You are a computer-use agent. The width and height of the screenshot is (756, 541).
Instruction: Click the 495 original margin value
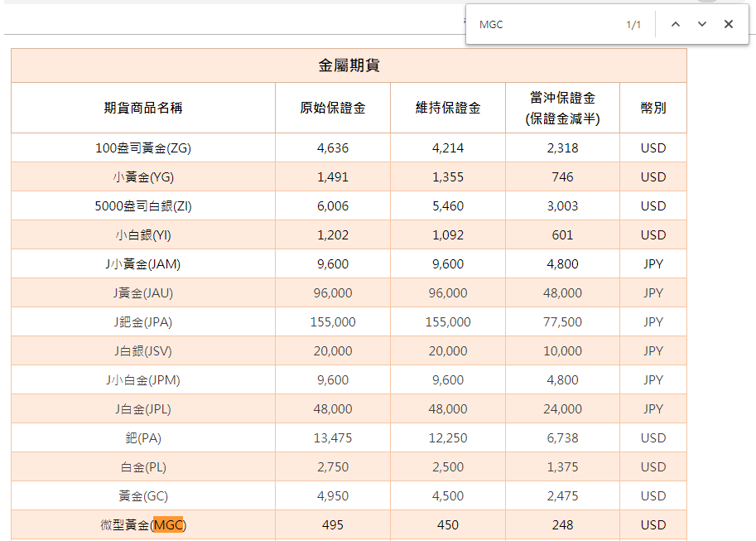(x=333, y=524)
